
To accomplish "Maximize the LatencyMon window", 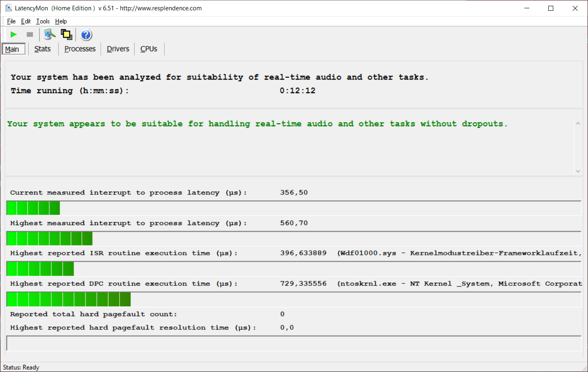I will [x=551, y=8].
